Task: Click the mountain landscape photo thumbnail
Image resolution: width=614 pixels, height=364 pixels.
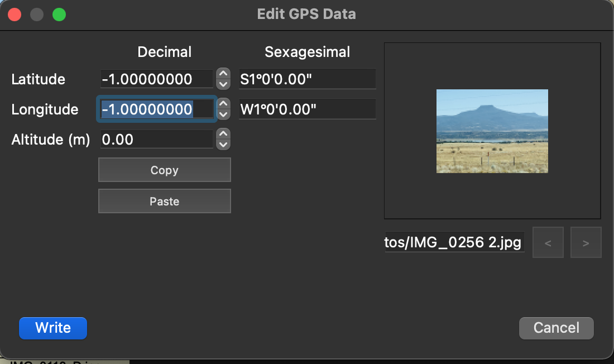Action: pos(492,131)
